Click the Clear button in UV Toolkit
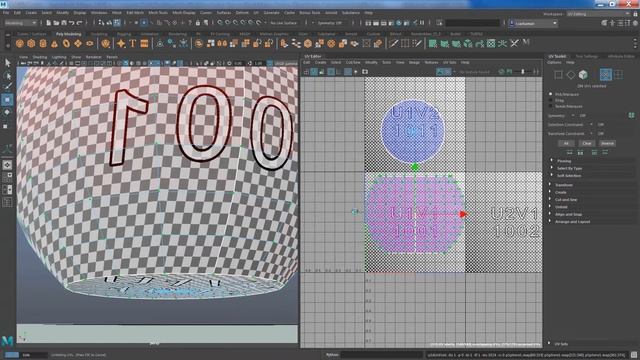This screenshot has width=640, height=360. (587, 143)
